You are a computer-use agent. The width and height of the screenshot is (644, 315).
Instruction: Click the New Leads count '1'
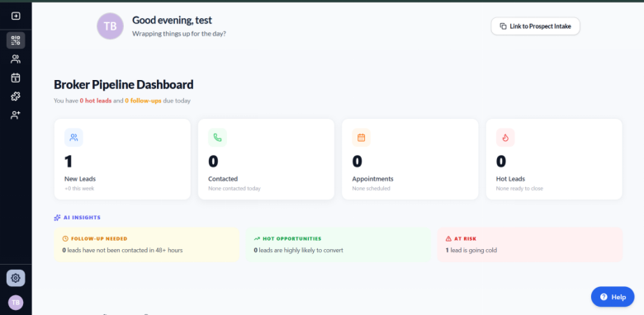tap(69, 161)
